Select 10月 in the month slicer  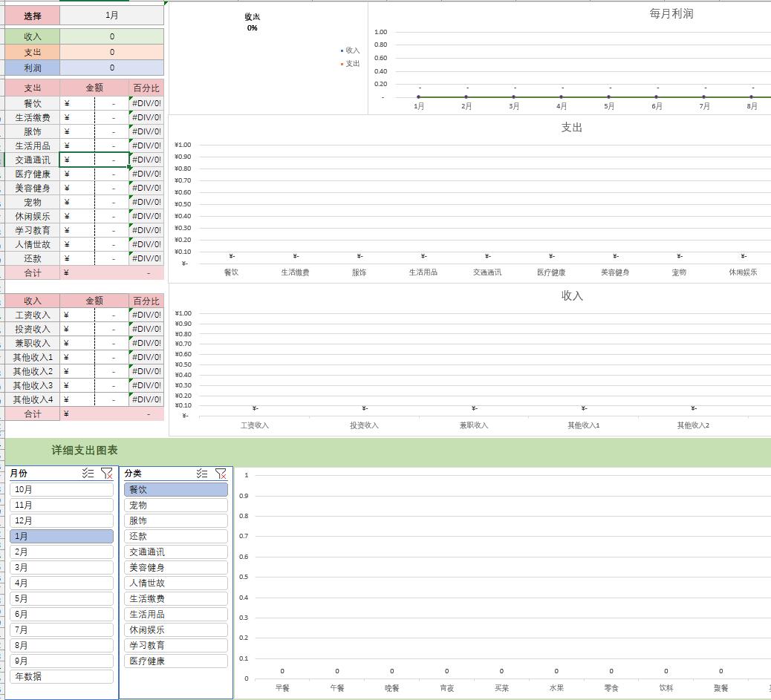pos(62,489)
